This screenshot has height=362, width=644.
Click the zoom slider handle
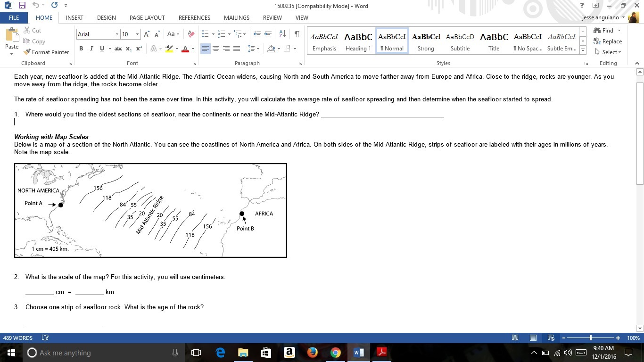pos(591,338)
